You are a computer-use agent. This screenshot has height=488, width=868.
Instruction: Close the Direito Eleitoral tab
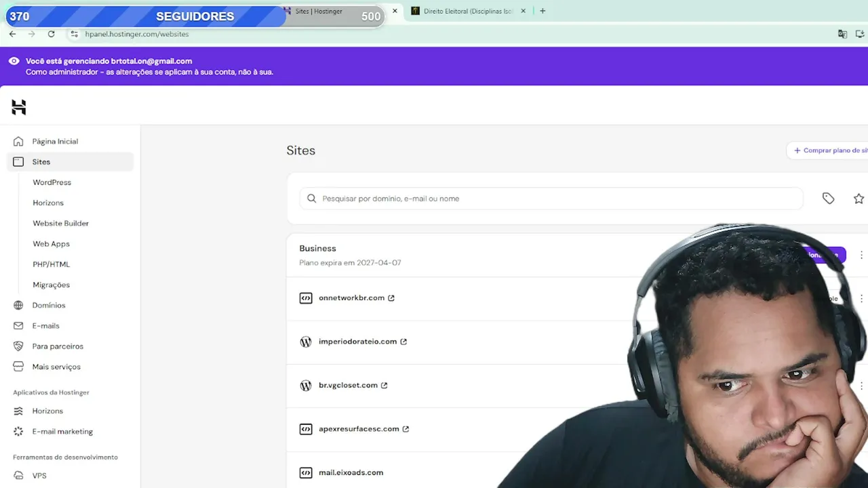tap(523, 11)
